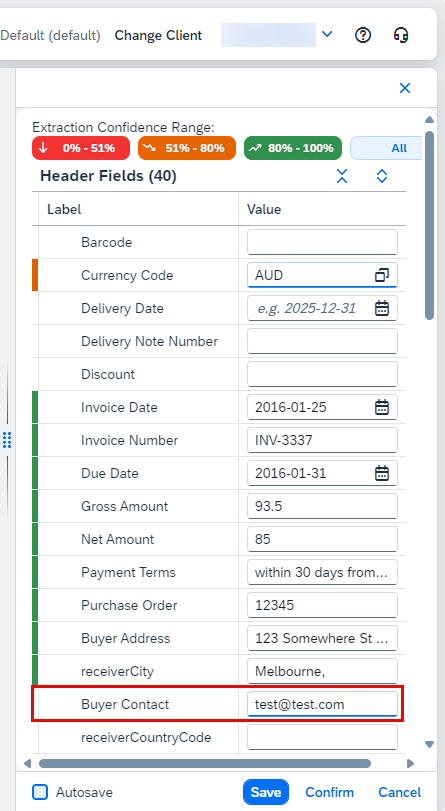This screenshot has height=811, width=445.
Task: Filter by 80% - 100% confidence
Action: (293, 148)
